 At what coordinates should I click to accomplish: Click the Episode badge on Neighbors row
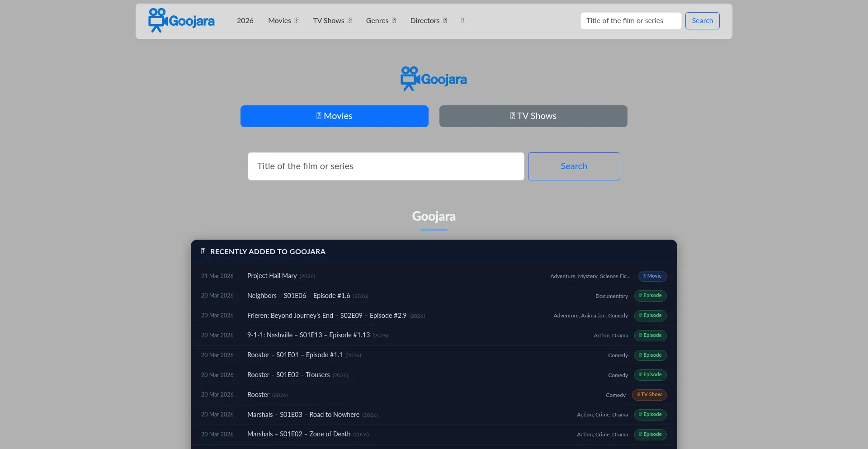651,296
